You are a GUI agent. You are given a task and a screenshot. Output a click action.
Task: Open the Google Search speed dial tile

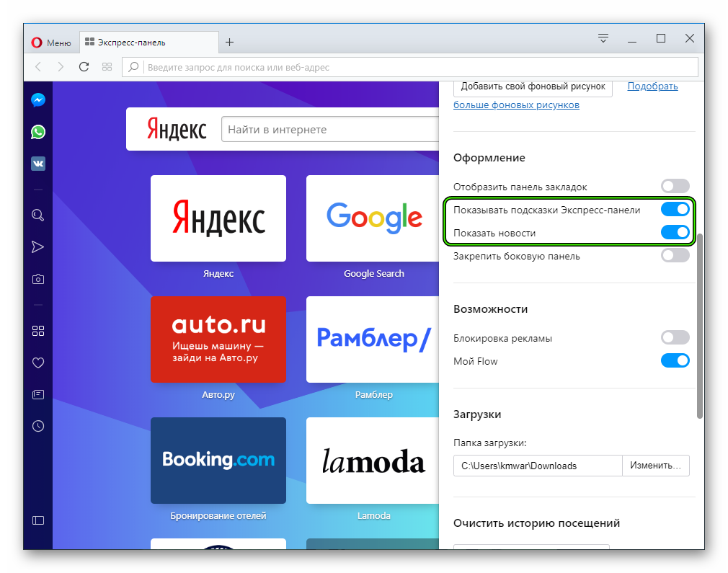(x=373, y=218)
